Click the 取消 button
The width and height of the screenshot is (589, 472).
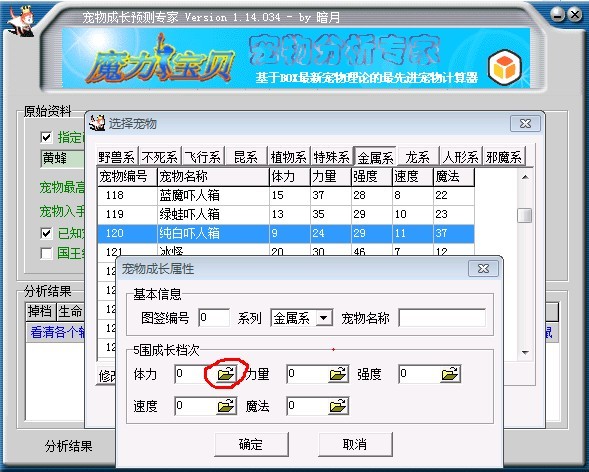click(355, 444)
